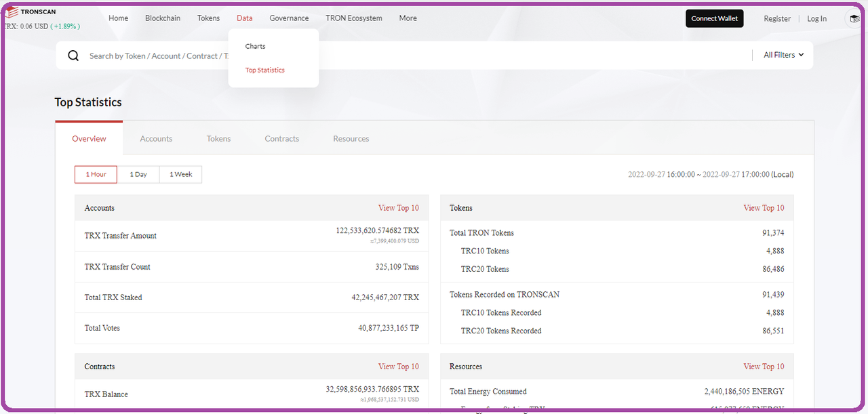The width and height of the screenshot is (868, 414).
Task: Open the All Filters dropdown
Action: coord(783,54)
